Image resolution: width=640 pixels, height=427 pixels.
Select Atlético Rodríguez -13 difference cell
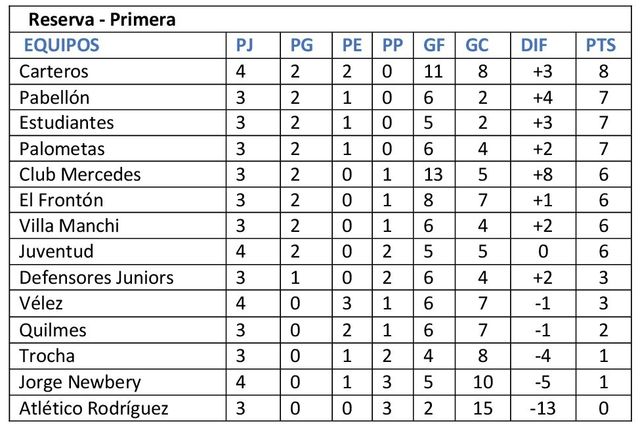543,408
